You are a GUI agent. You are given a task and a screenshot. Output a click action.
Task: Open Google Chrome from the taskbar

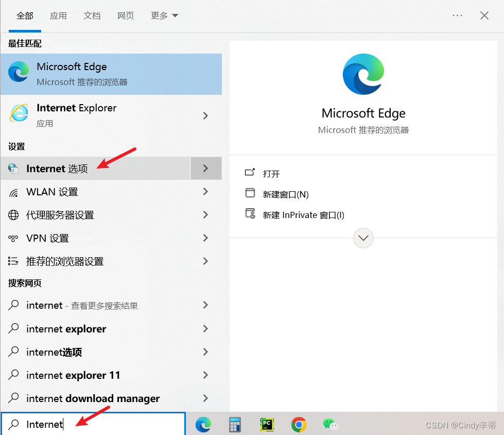click(x=299, y=425)
